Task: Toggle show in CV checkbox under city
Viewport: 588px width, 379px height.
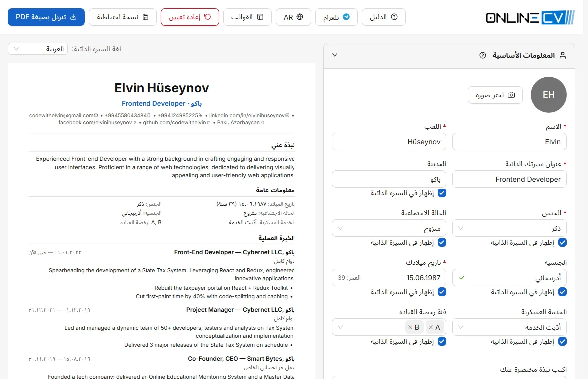Action: point(442,193)
